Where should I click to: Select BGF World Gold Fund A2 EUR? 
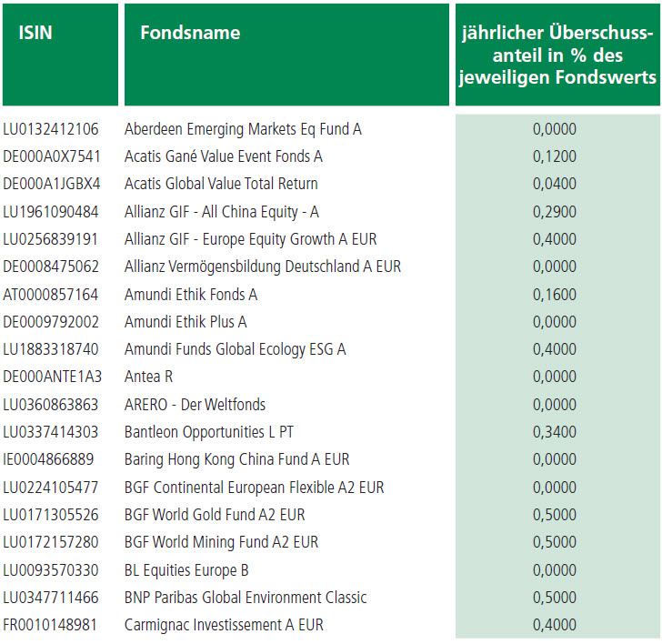[221, 515]
